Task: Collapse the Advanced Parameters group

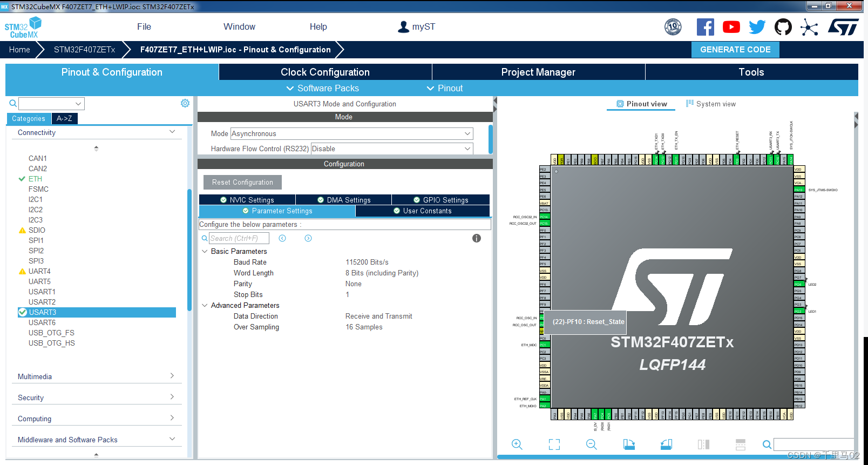Action: click(x=205, y=305)
